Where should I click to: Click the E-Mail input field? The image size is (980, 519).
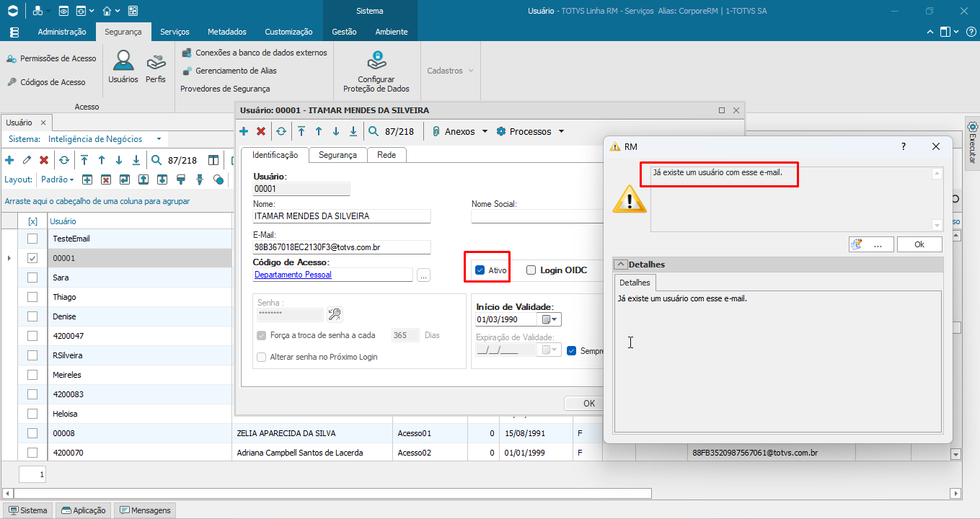point(342,247)
